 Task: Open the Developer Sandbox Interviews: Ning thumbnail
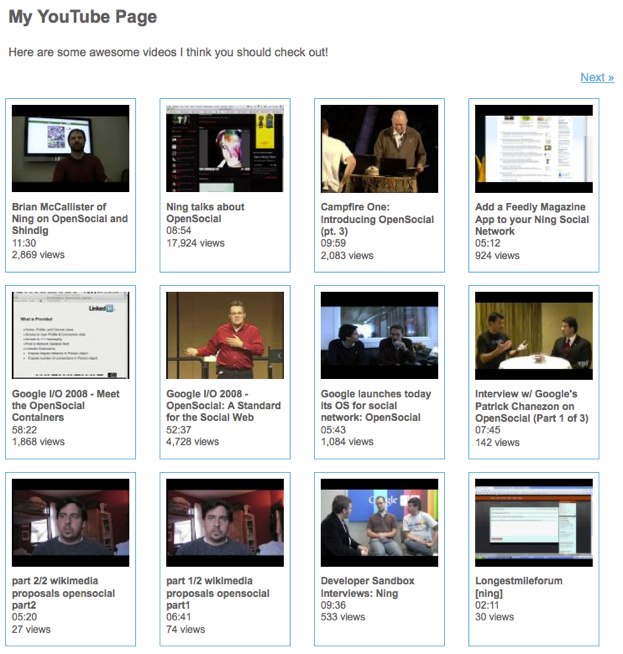point(379,523)
